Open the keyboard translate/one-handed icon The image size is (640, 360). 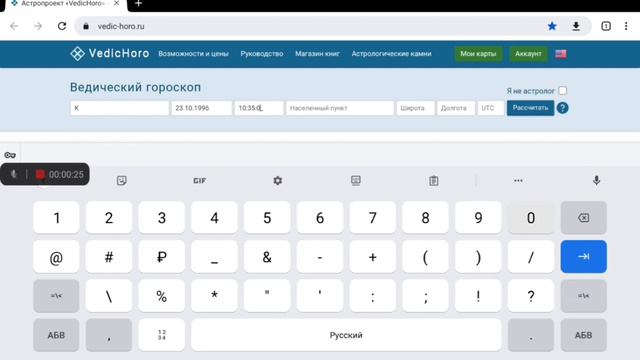[356, 180]
